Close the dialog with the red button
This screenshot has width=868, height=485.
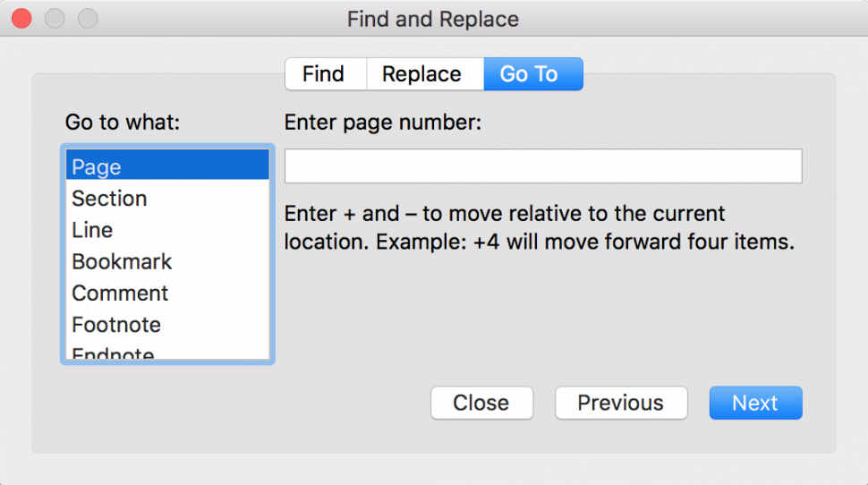tap(21, 18)
